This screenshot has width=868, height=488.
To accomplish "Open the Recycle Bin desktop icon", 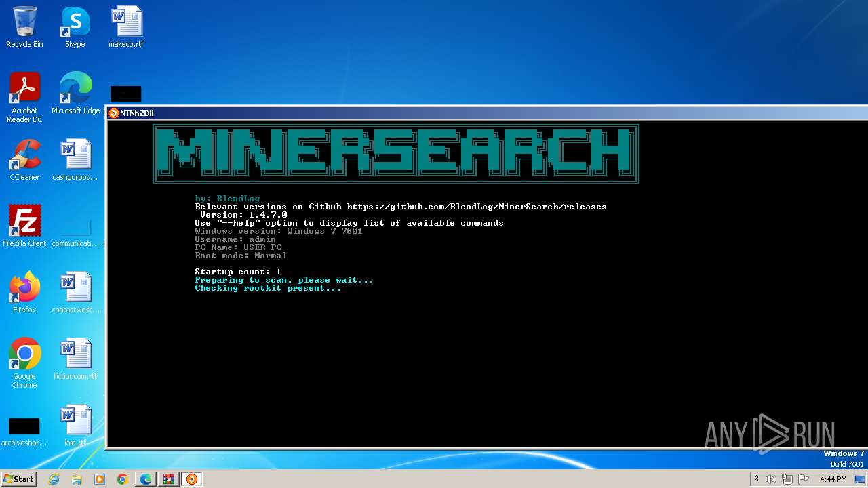I will click(24, 27).
